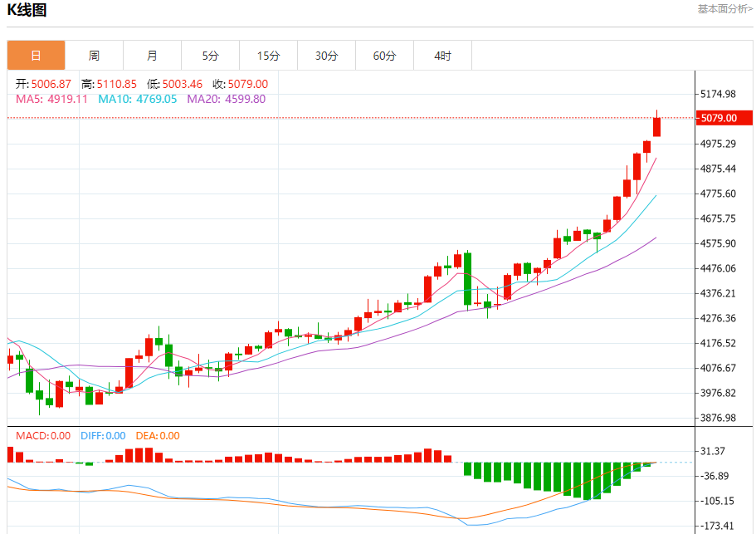This screenshot has height=534, width=756.
Task: Click the red 5079.00 price tag
Action: [x=724, y=118]
